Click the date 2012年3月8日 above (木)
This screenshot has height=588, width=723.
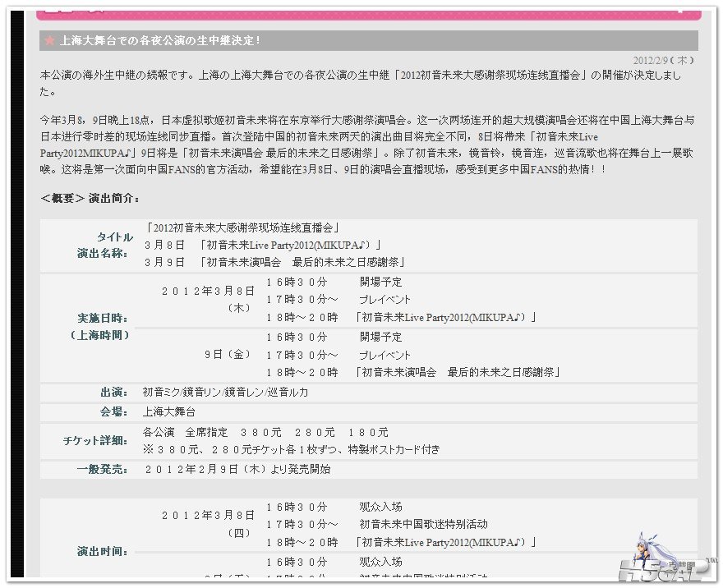point(208,291)
